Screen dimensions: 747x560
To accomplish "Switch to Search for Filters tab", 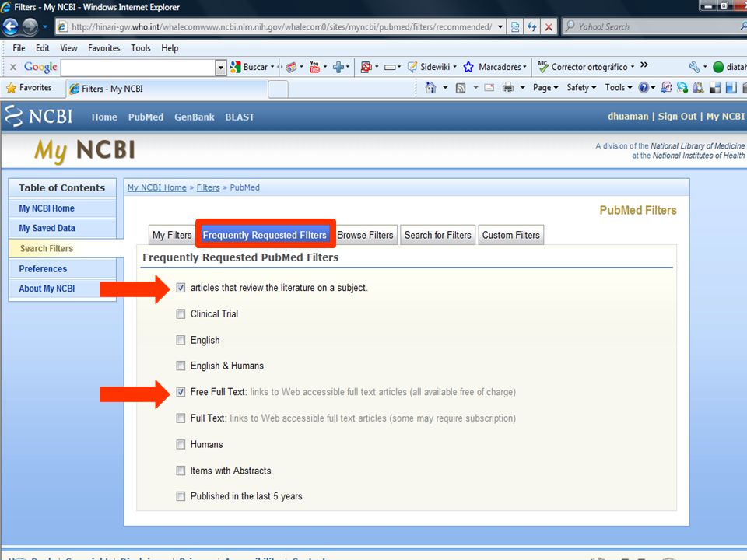I will (437, 235).
